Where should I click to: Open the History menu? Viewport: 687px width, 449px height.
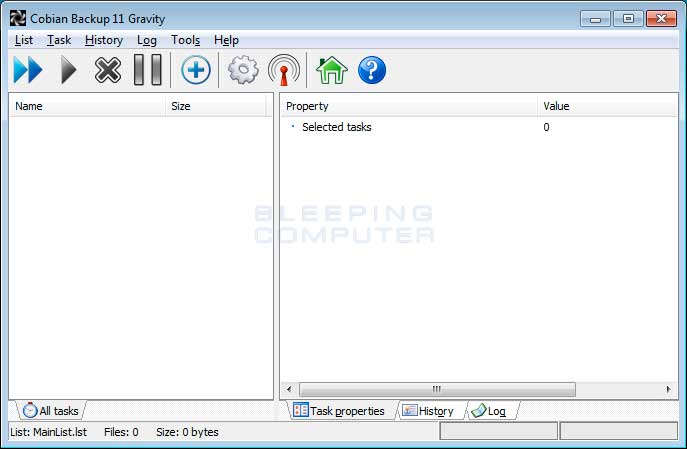pyautogui.click(x=104, y=40)
